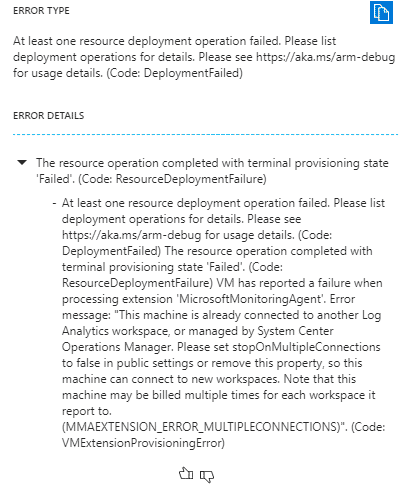Click the dash bullet of the nested error entry

tap(54, 203)
